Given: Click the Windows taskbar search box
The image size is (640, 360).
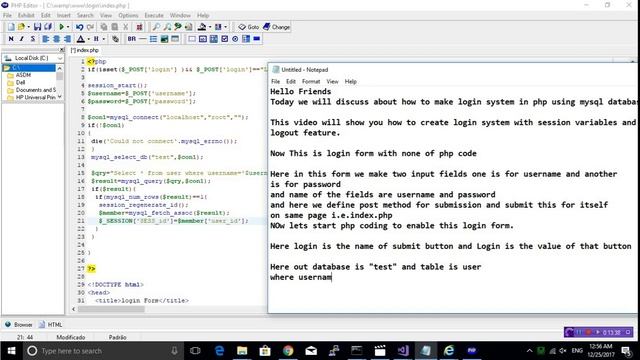Looking at the screenshot, I should [102, 351].
